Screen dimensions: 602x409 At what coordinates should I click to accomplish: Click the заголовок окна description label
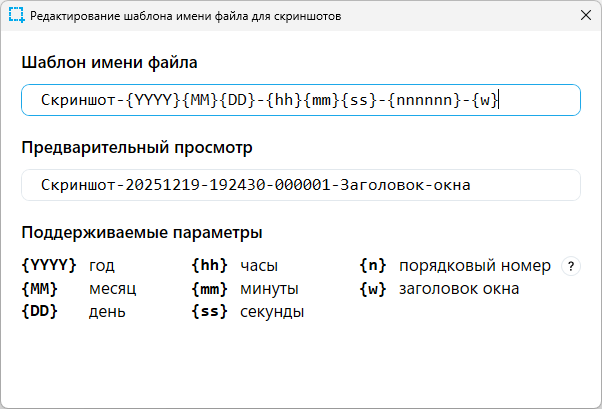coord(459,289)
